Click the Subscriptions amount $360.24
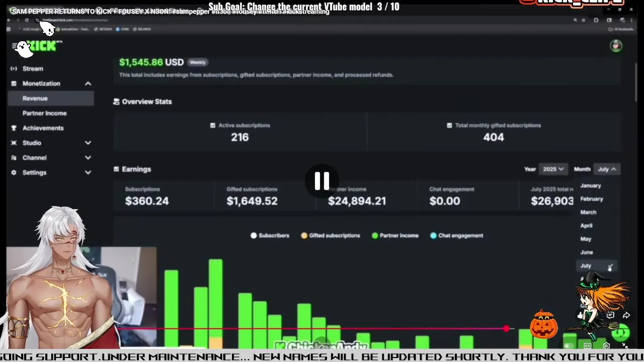 click(x=147, y=201)
